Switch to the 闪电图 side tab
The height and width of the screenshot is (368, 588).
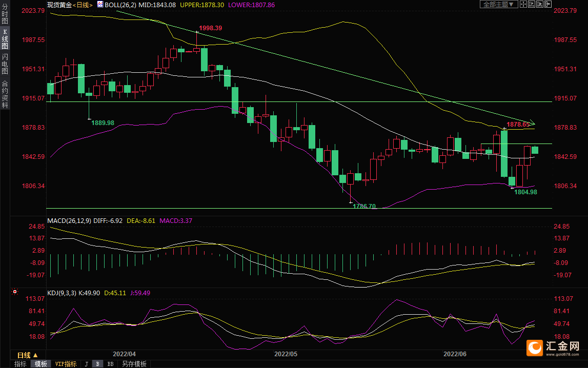click(x=5, y=64)
